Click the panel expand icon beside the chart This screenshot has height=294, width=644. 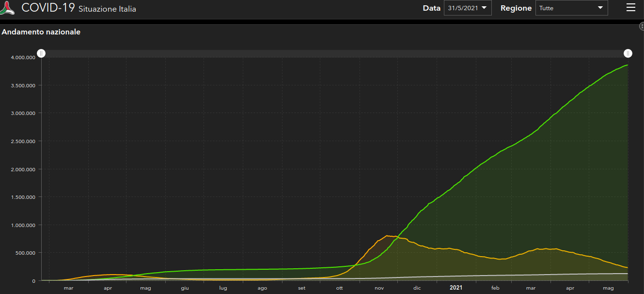pos(642,26)
